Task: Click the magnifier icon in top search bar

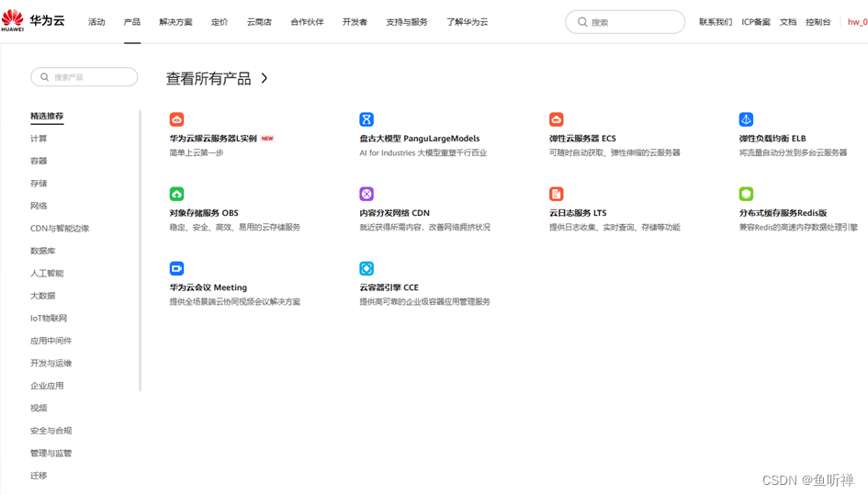Action: 582,22
